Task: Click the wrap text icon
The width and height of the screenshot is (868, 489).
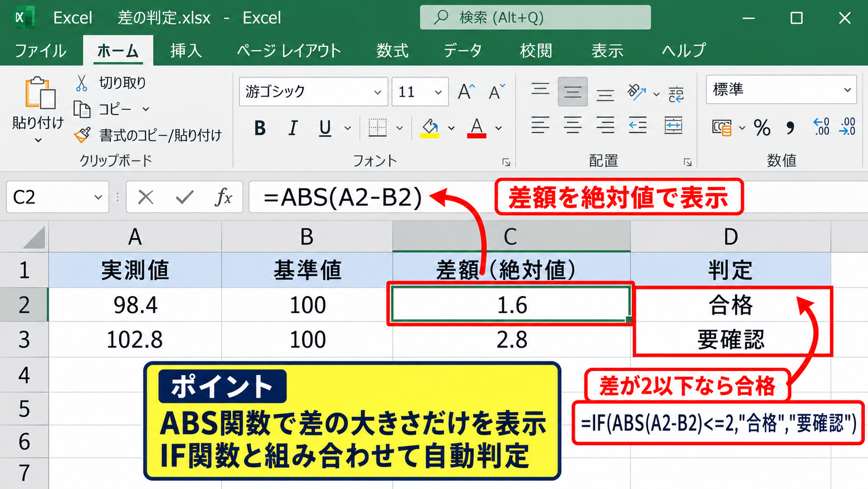Action: (x=675, y=94)
